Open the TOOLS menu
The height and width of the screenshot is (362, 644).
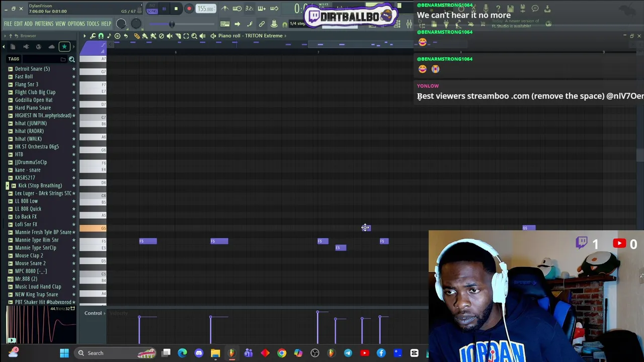[x=93, y=24]
